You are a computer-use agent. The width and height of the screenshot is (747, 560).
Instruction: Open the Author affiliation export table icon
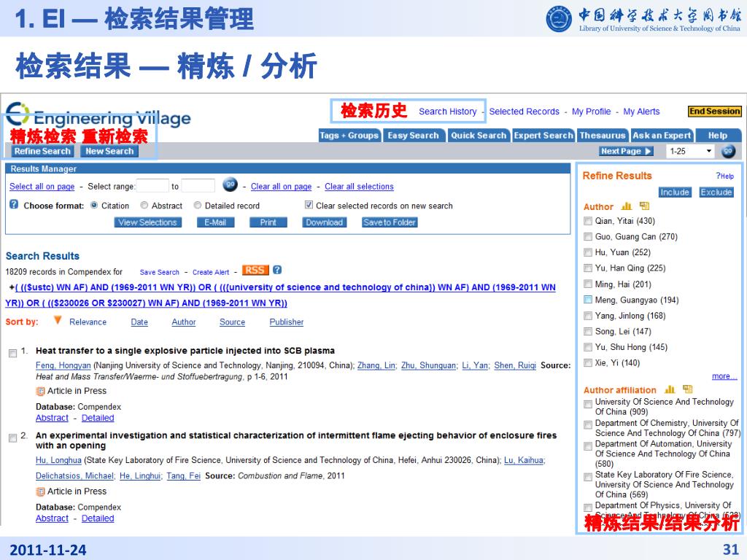point(687,389)
